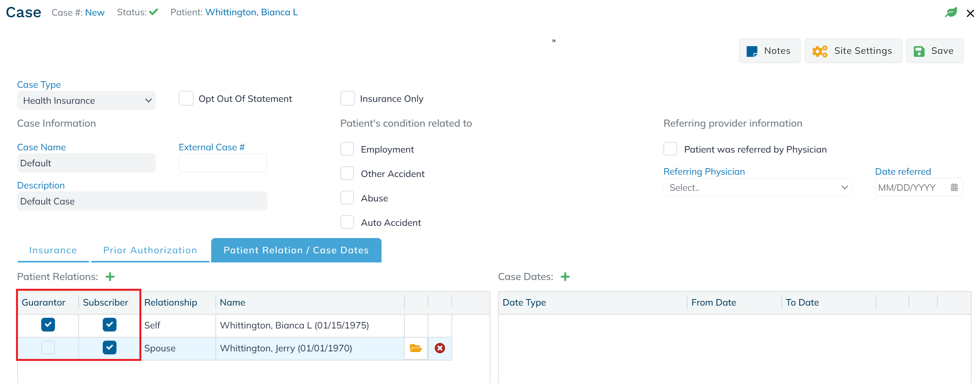The width and height of the screenshot is (980, 383).
Task: Click the Referring Physician label
Action: click(704, 172)
